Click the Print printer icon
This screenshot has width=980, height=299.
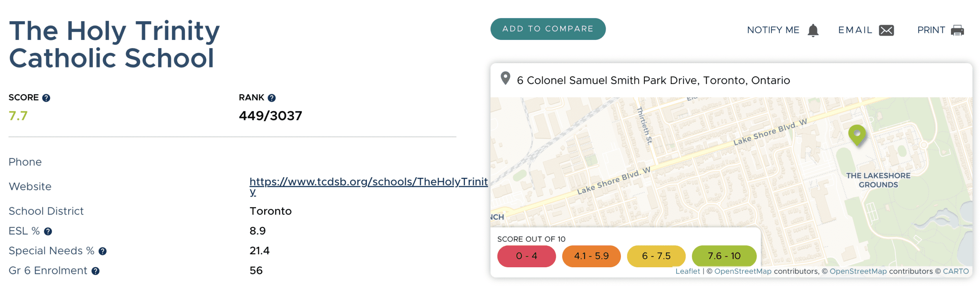click(957, 30)
